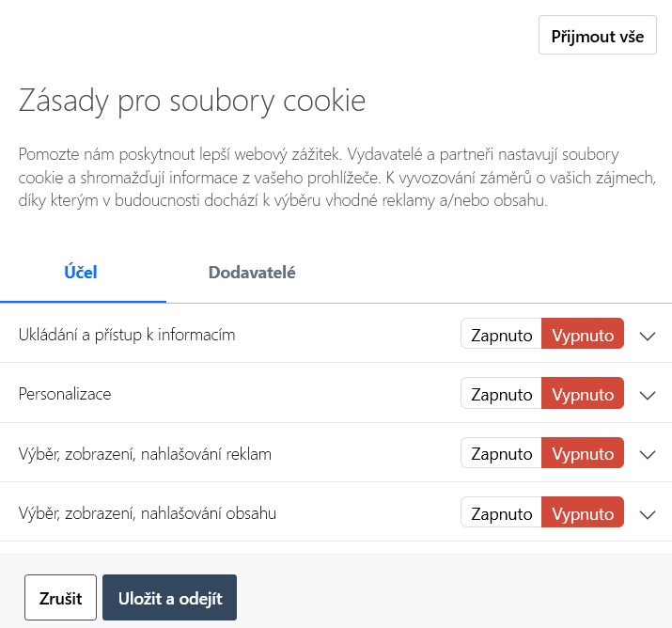This screenshot has width=672, height=628.
Task: Click Uložit a odejít
Action: click(x=169, y=598)
